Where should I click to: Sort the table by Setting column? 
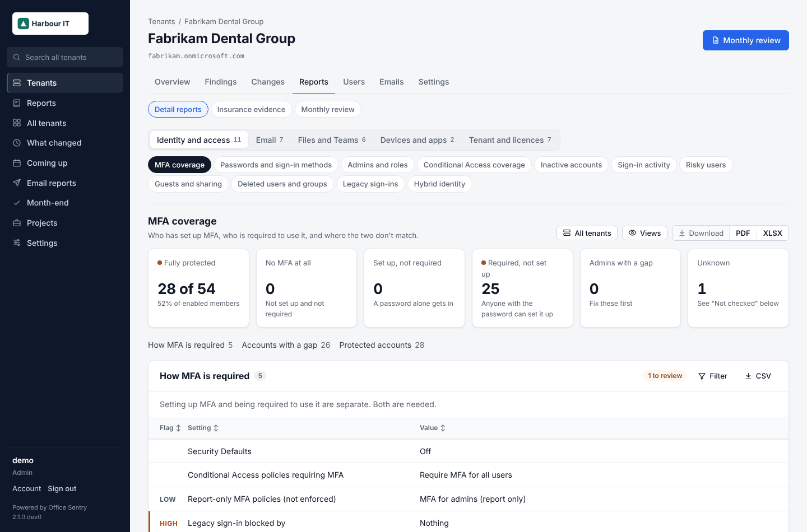[203, 428]
